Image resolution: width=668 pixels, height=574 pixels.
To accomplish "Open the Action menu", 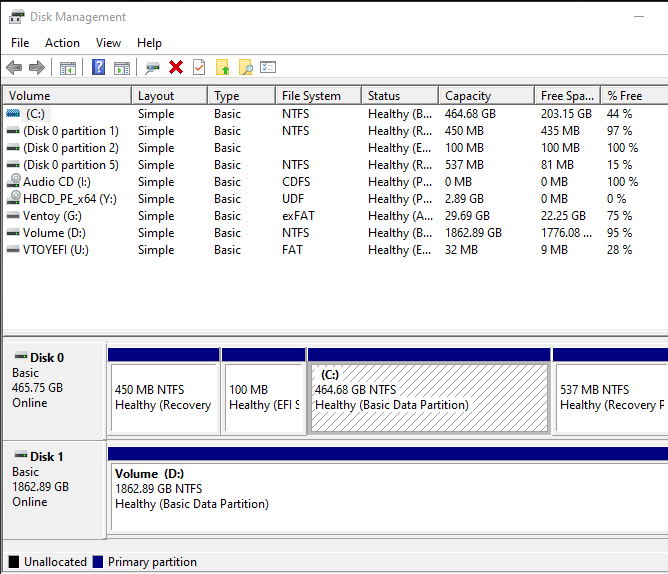I will point(62,43).
